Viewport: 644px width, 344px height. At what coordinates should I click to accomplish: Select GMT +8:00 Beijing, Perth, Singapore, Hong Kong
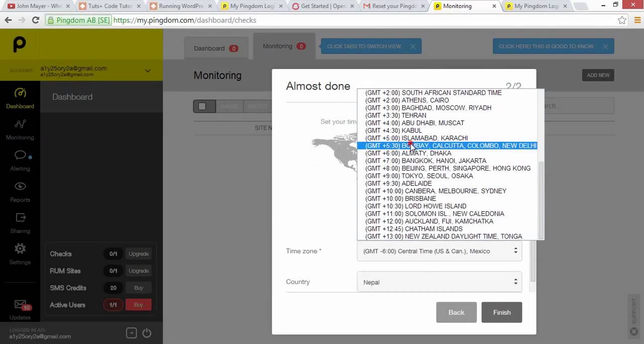pyautogui.click(x=448, y=168)
